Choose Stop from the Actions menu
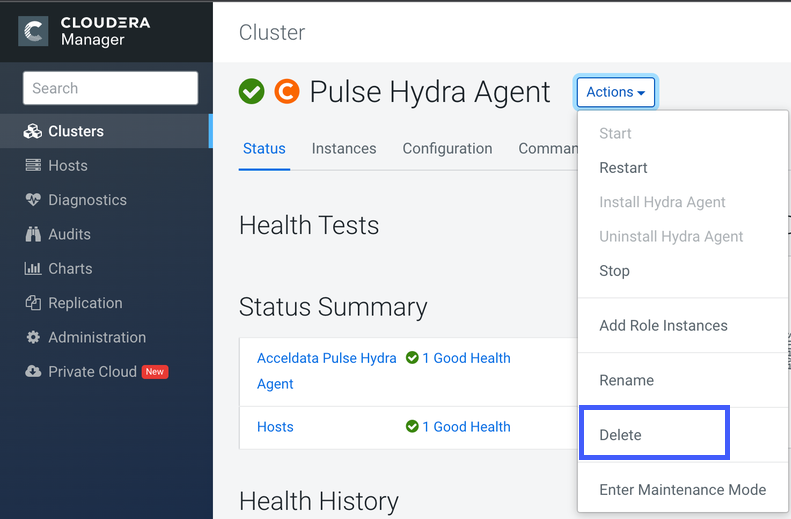Viewport: 791px width, 519px height. click(x=683, y=270)
